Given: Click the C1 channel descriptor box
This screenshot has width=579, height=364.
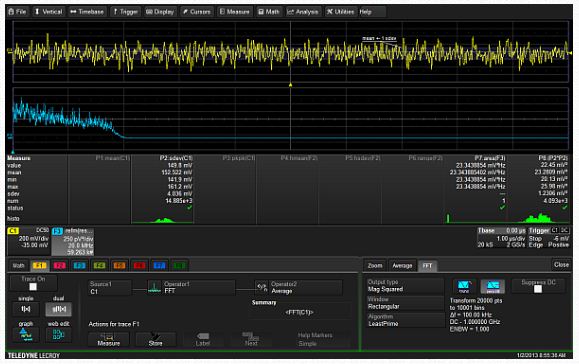Looking at the screenshot, I should pyautogui.click(x=28, y=241).
